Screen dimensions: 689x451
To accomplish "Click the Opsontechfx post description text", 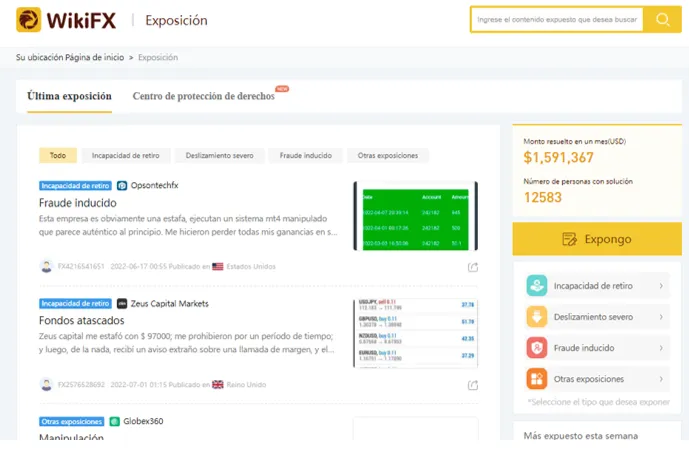I will pyautogui.click(x=188, y=225).
